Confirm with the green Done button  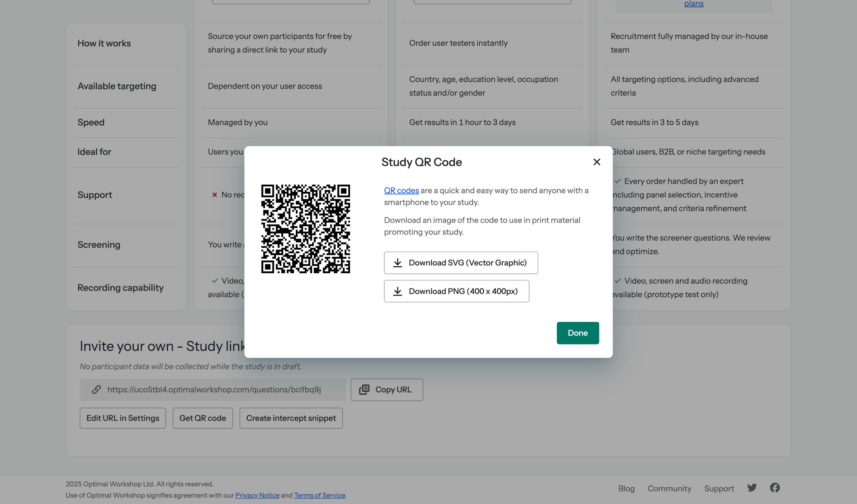pos(578,333)
